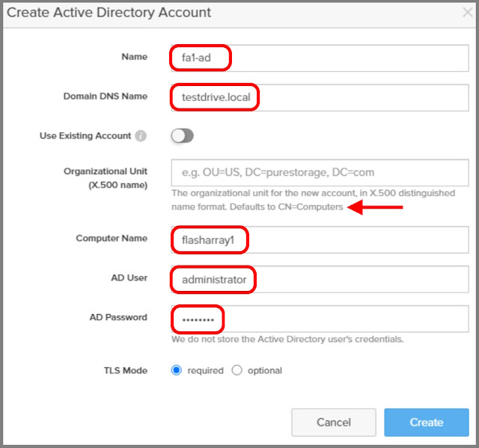Focus the Computer Name field with flasharray1

coord(320,240)
